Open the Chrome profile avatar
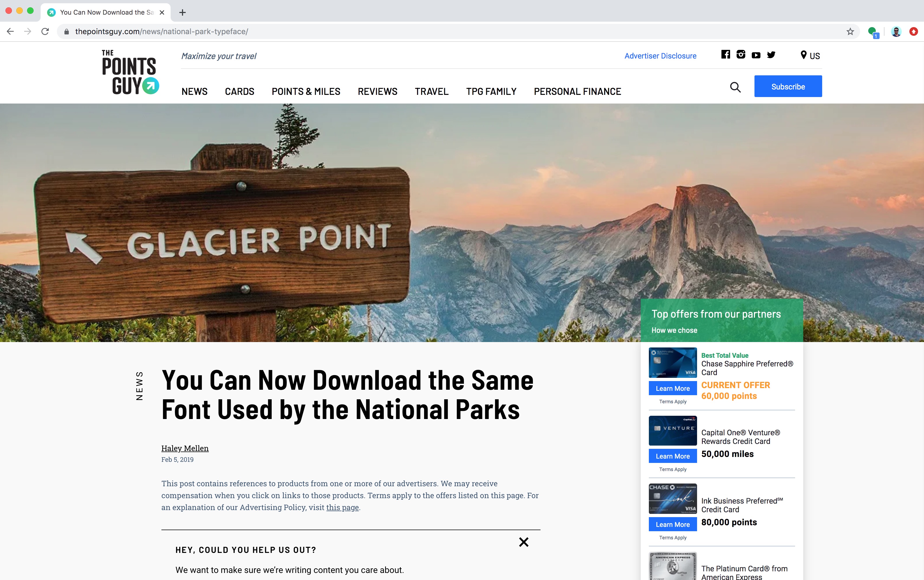 (896, 31)
